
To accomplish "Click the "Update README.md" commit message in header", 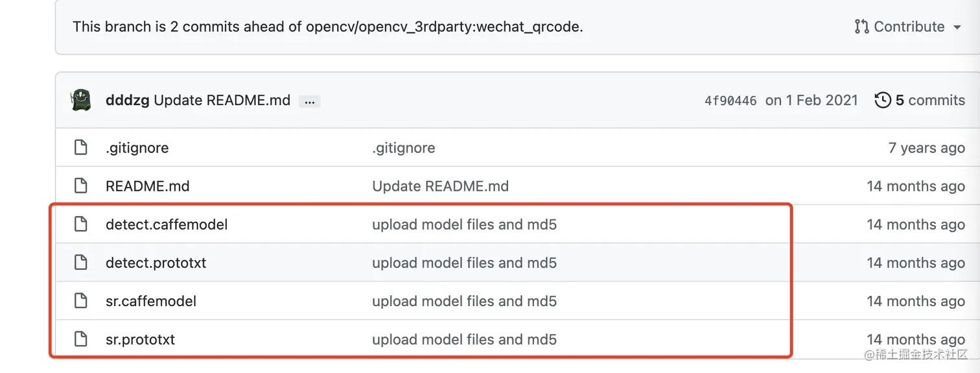I will 222,101.
